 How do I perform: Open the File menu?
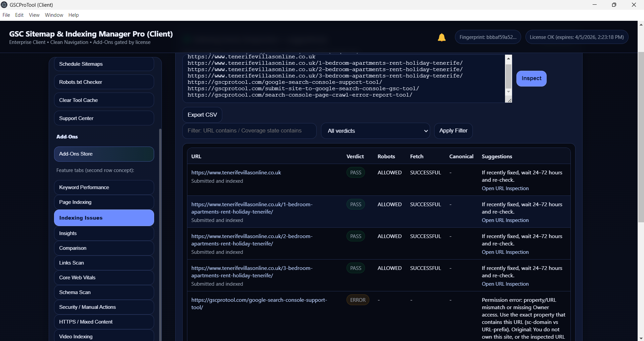[6, 15]
